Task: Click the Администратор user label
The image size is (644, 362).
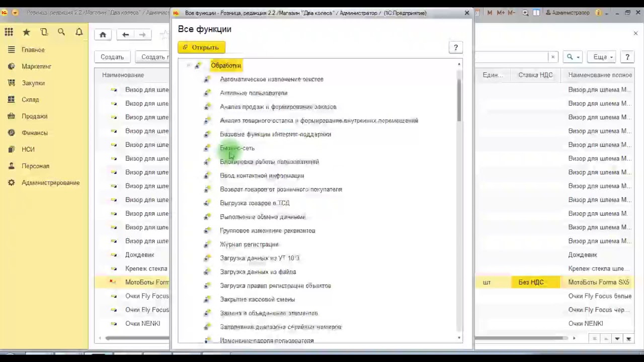Action: click(568, 13)
